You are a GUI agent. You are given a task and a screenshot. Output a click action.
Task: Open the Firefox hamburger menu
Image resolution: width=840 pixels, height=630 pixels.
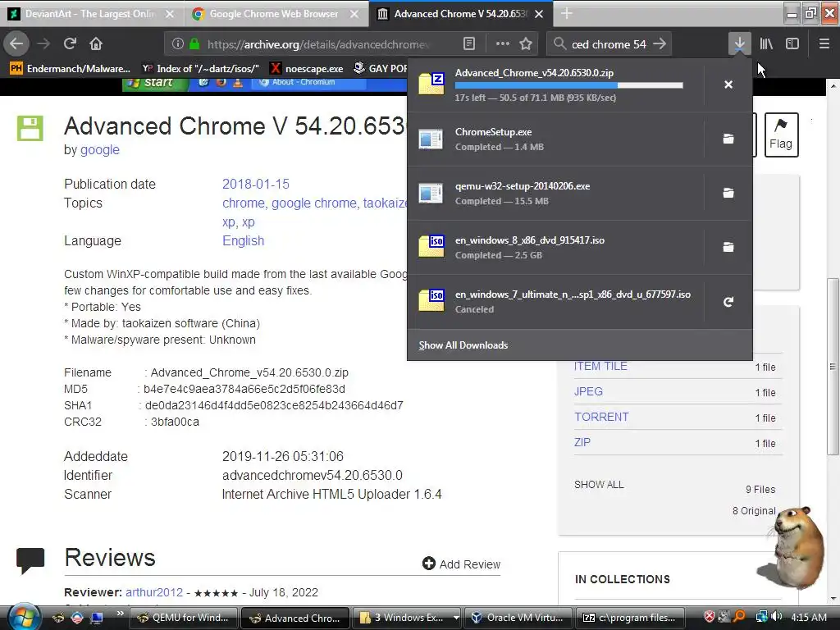(824, 44)
